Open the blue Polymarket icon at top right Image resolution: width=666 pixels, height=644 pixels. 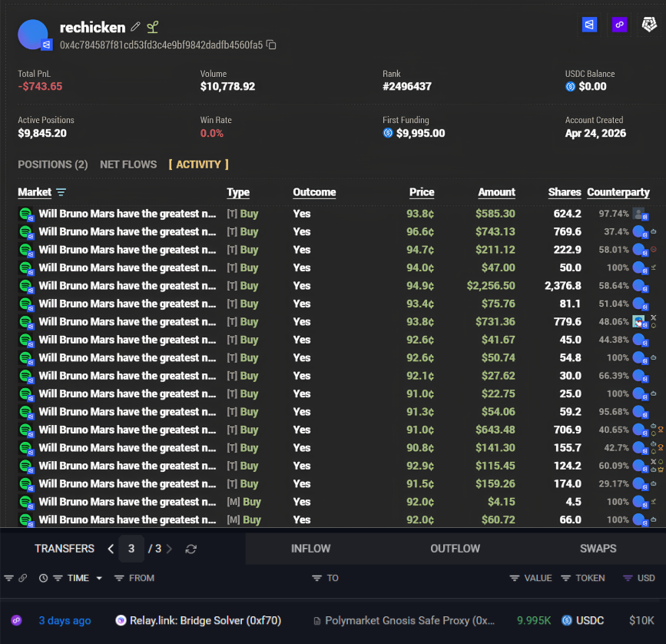pos(589,25)
